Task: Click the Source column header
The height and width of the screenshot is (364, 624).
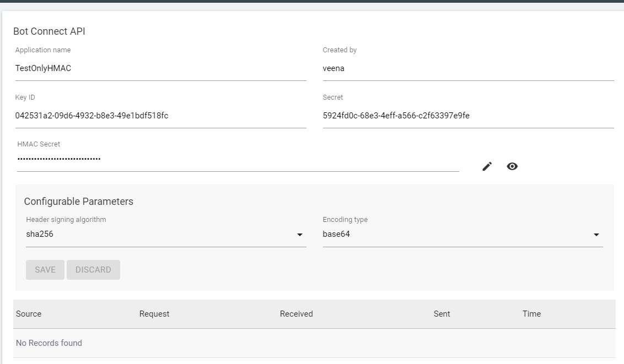Action: tap(29, 314)
